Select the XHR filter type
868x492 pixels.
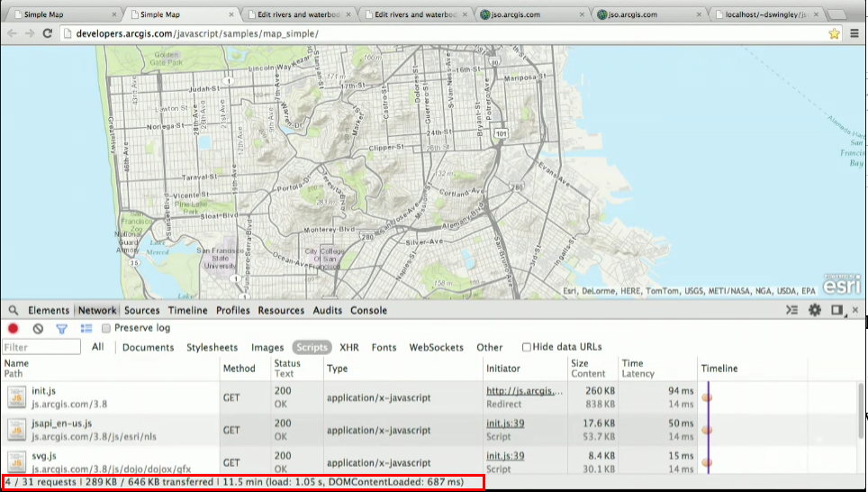pos(349,347)
